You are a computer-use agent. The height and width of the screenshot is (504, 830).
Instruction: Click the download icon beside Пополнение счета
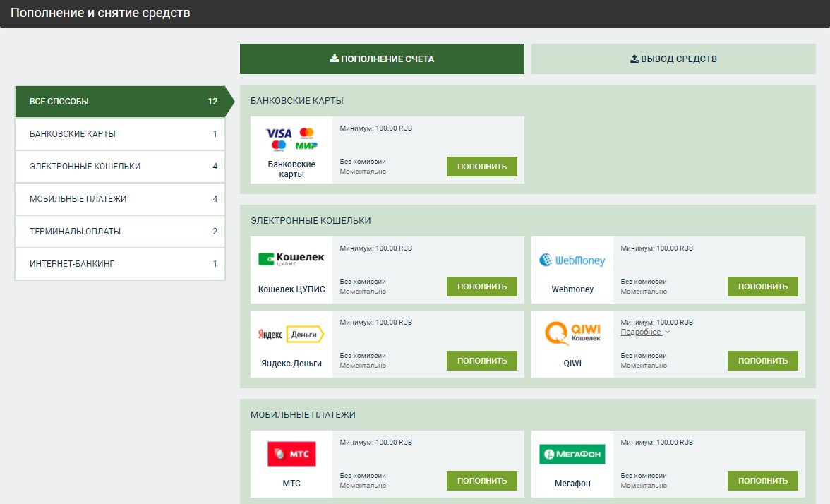pyautogui.click(x=335, y=58)
